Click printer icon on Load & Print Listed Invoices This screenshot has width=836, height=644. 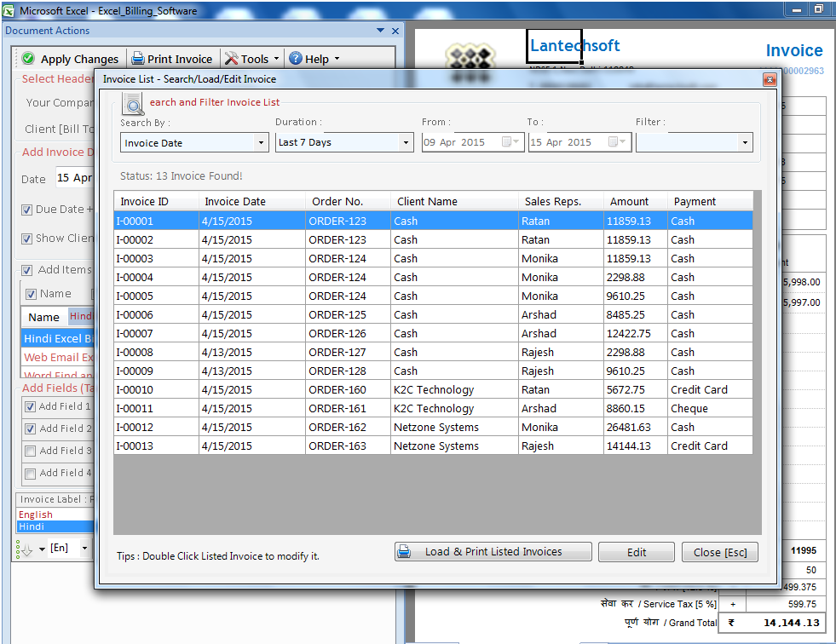pos(404,551)
